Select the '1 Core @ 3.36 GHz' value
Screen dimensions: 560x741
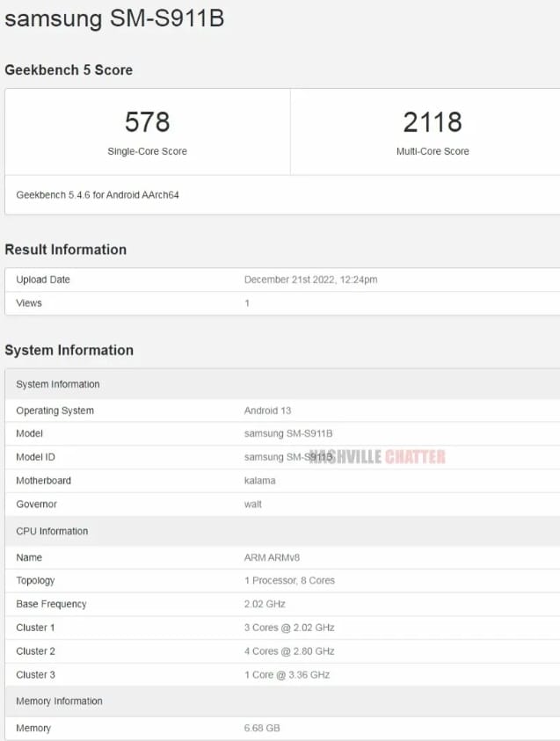pos(287,675)
